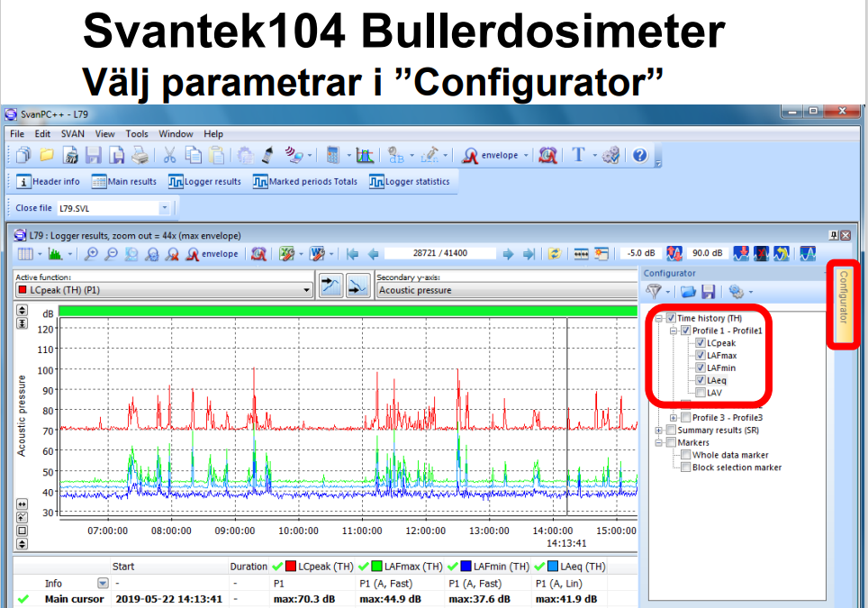
Task: Open the Active function dropdown arrow
Action: tap(307, 289)
